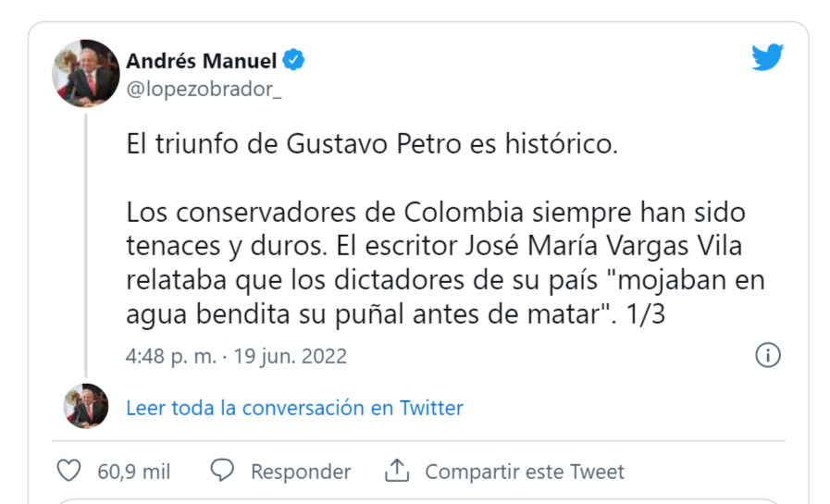Click the Twitter bird logo
830x504 pixels.
pos(767,58)
